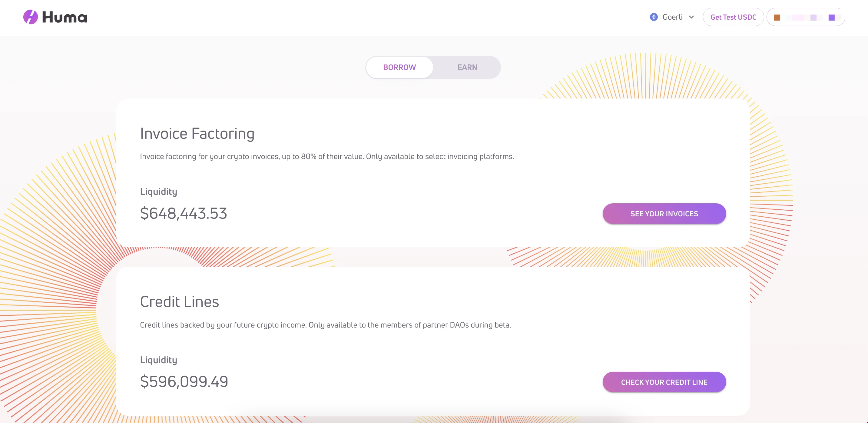Select the Credit Lines heading

click(179, 302)
